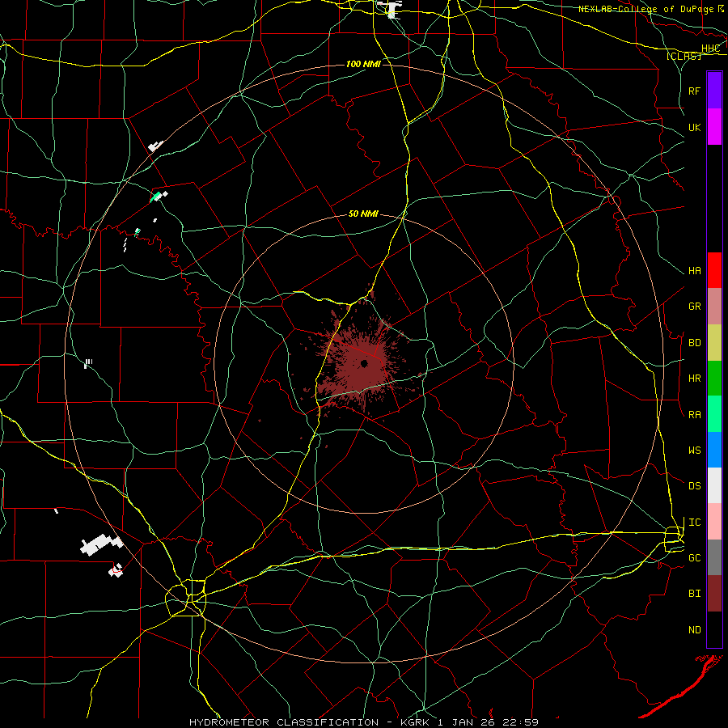Click the [CLAS] label
This screenshot has height=728, width=728.
684,57
